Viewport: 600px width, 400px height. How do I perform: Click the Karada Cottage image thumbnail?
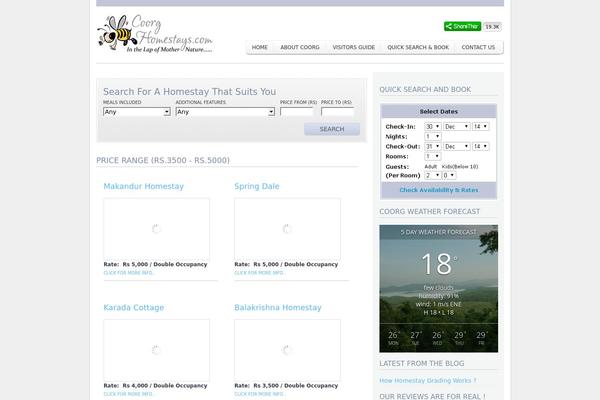point(157,350)
